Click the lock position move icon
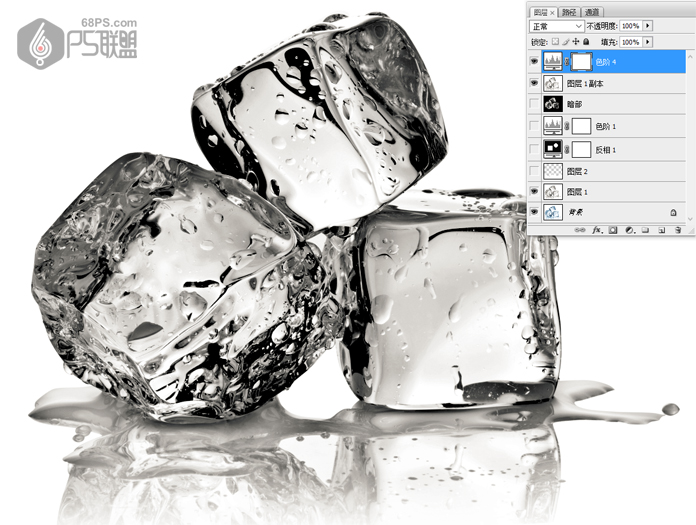Viewport: 696px width, 525px height. coord(576,43)
